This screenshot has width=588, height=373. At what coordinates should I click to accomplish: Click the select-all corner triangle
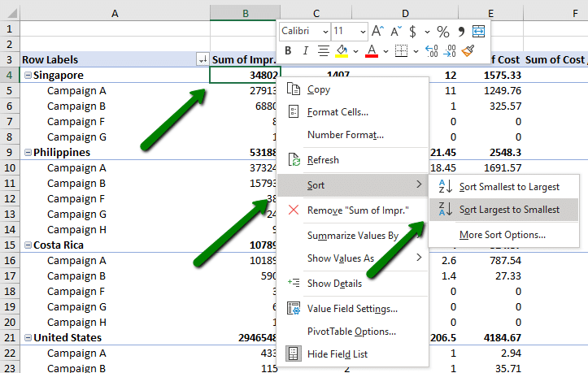click(11, 14)
